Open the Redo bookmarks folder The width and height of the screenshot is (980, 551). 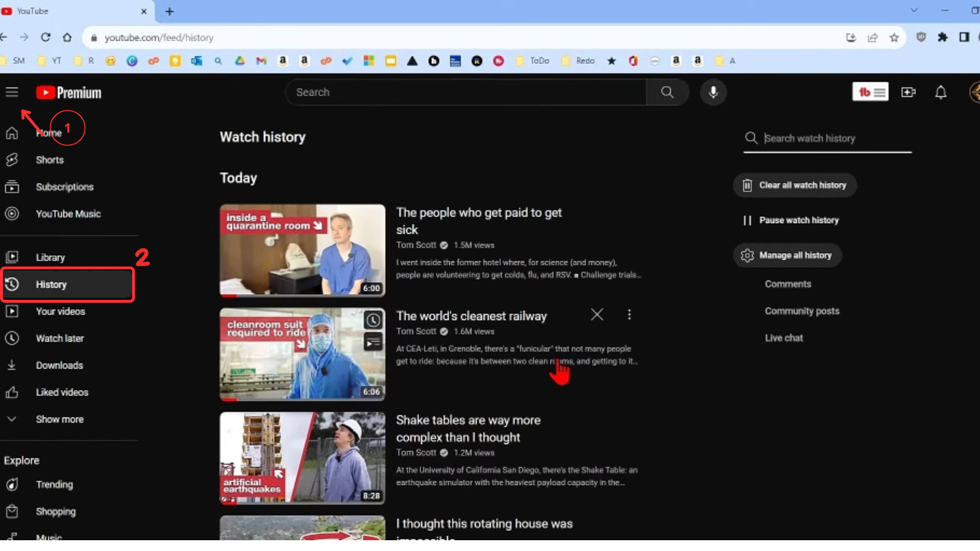click(578, 61)
